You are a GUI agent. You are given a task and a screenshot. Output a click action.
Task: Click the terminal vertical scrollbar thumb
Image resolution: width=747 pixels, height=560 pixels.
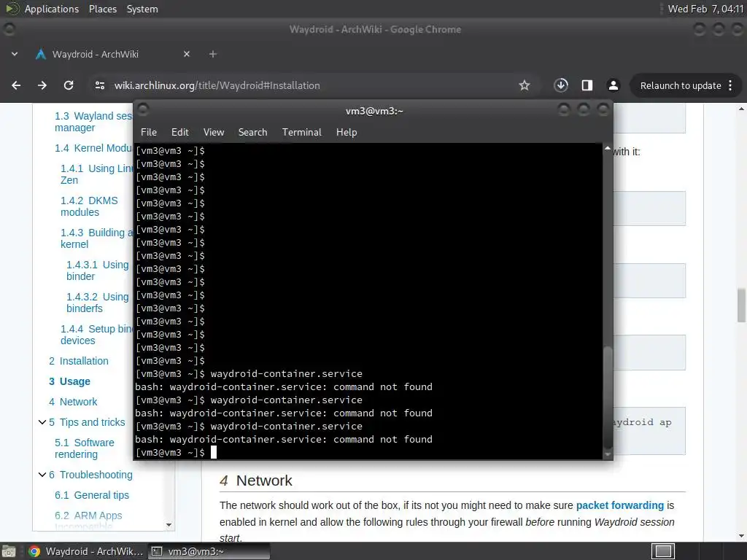(x=608, y=397)
